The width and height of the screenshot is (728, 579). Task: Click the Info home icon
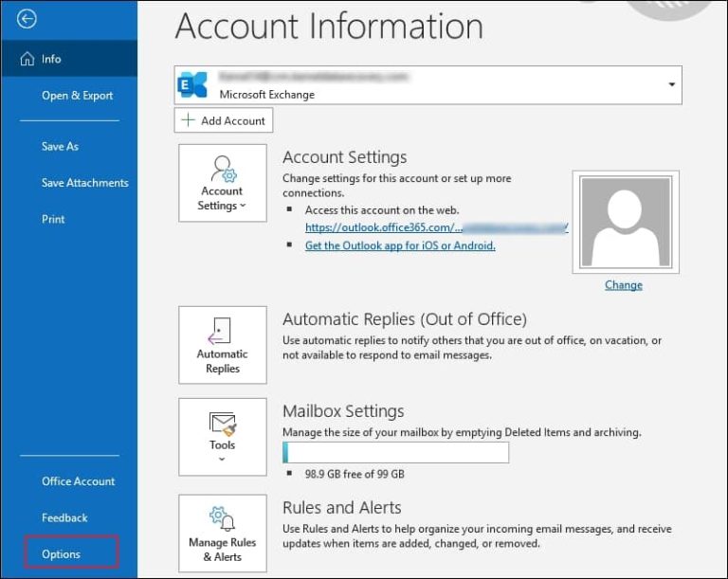tap(27, 59)
